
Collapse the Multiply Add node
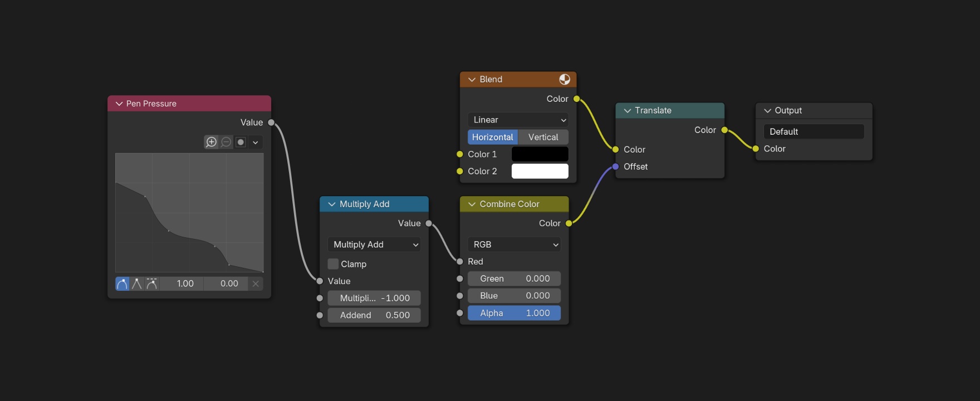pos(332,204)
